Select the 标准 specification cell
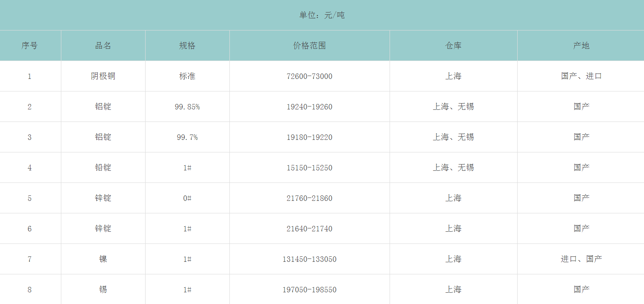The height and width of the screenshot is (304, 644). [187, 76]
